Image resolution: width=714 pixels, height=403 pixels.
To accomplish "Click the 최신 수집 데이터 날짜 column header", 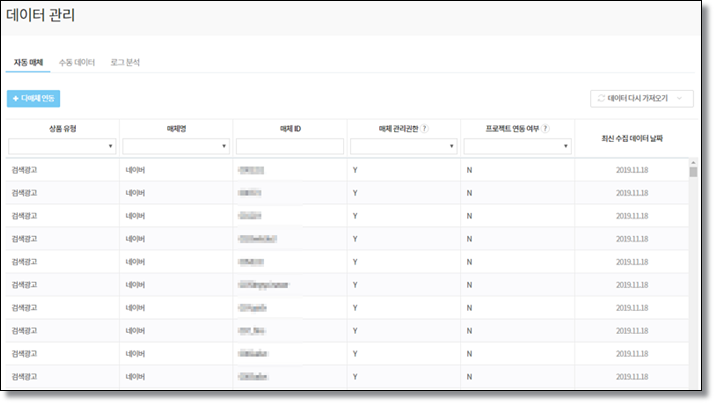I will (x=632, y=138).
